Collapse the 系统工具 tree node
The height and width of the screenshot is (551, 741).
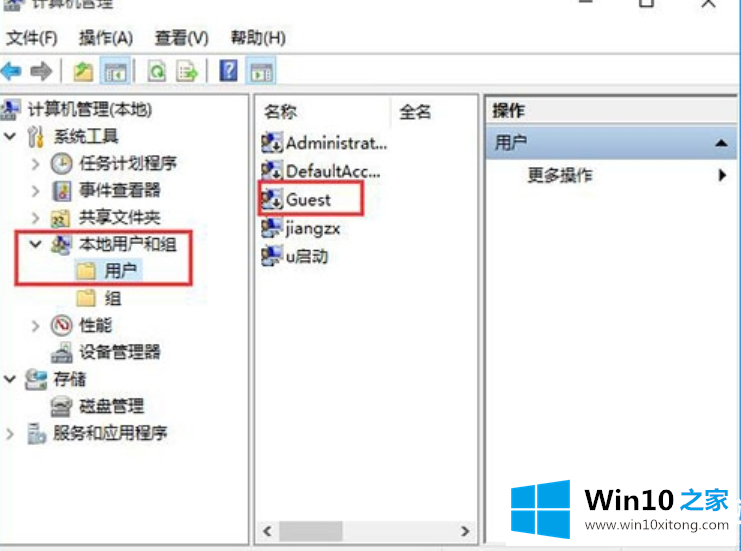coord(10,136)
